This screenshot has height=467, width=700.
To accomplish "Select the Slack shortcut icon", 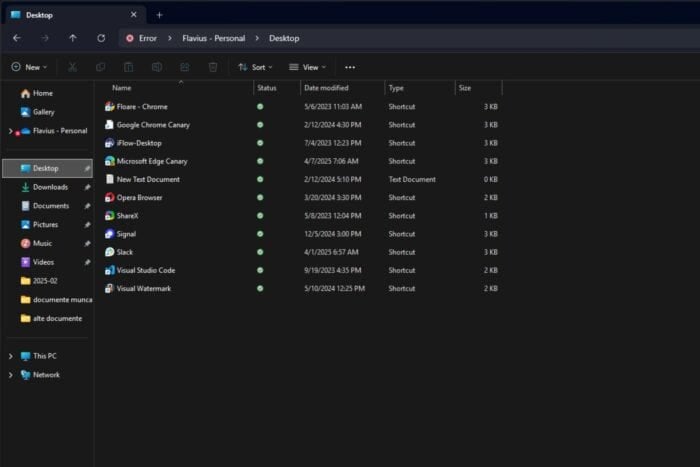I will (x=110, y=252).
